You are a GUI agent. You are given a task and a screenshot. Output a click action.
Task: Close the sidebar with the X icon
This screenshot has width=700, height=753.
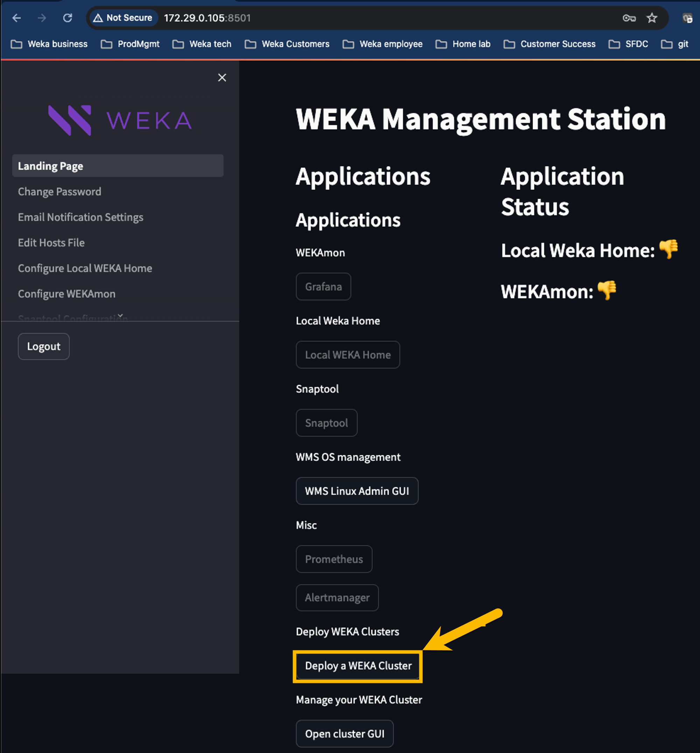(x=222, y=78)
